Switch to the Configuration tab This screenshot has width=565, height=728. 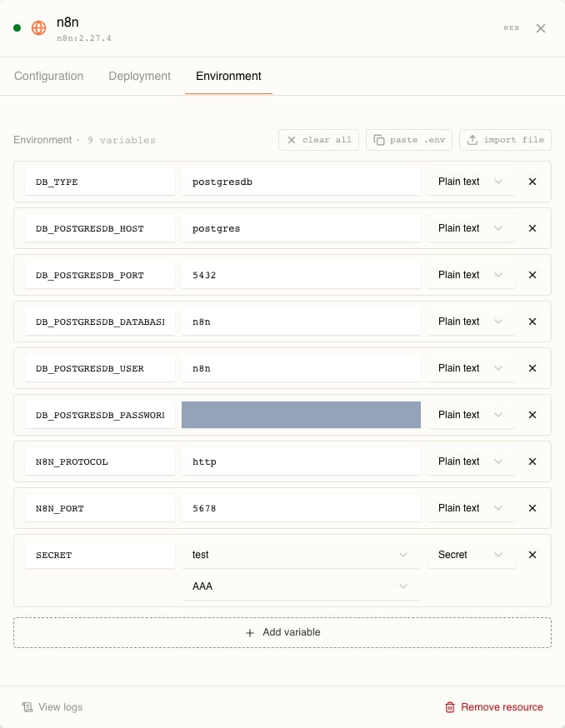point(49,76)
